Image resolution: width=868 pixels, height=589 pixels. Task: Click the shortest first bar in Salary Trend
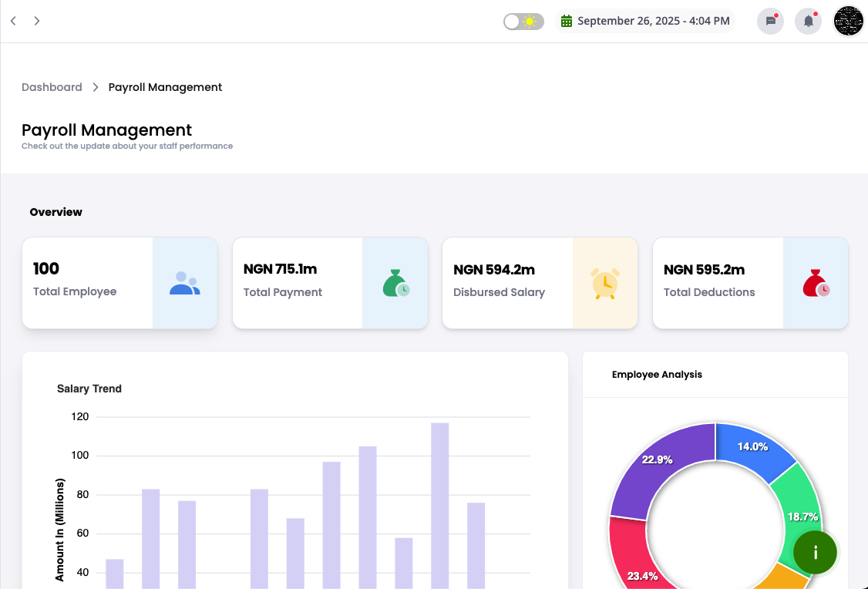(115, 574)
